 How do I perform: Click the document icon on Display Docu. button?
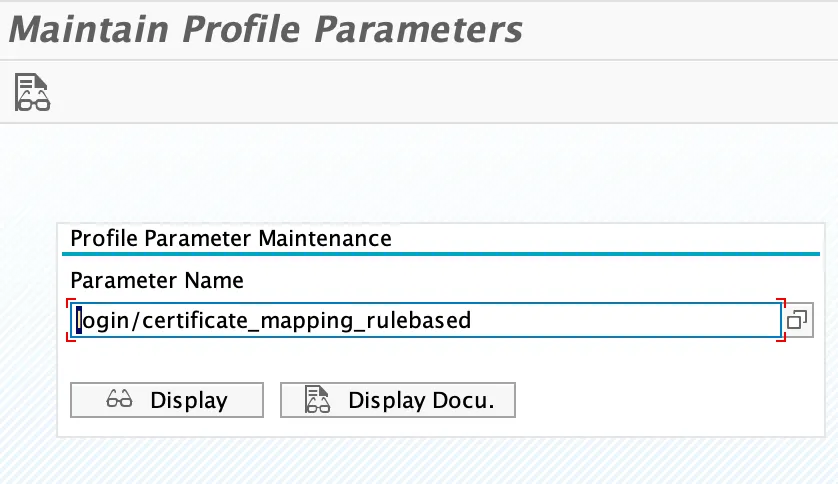coord(317,401)
